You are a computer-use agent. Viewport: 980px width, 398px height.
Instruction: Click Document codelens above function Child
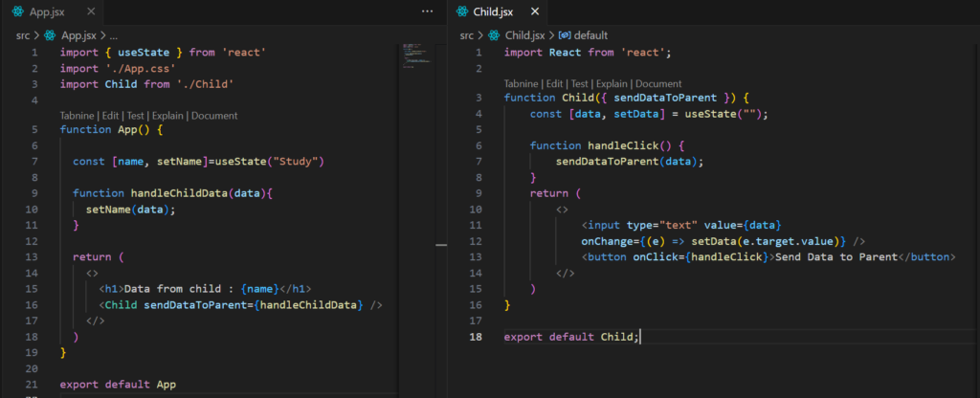[x=658, y=84]
